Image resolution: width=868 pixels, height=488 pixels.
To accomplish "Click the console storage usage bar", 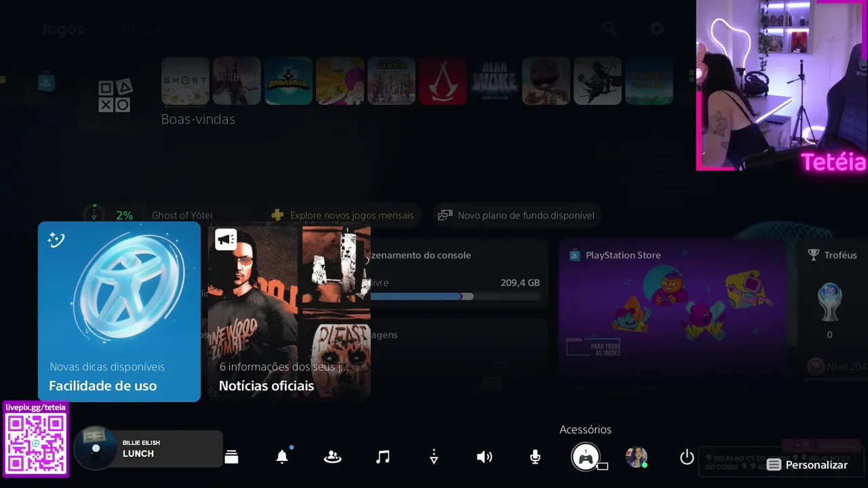I will coord(456,296).
